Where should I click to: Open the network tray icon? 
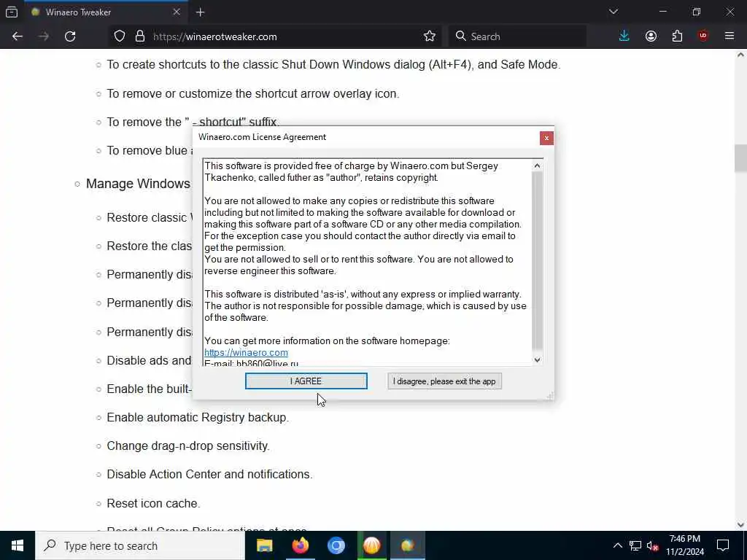click(635, 545)
